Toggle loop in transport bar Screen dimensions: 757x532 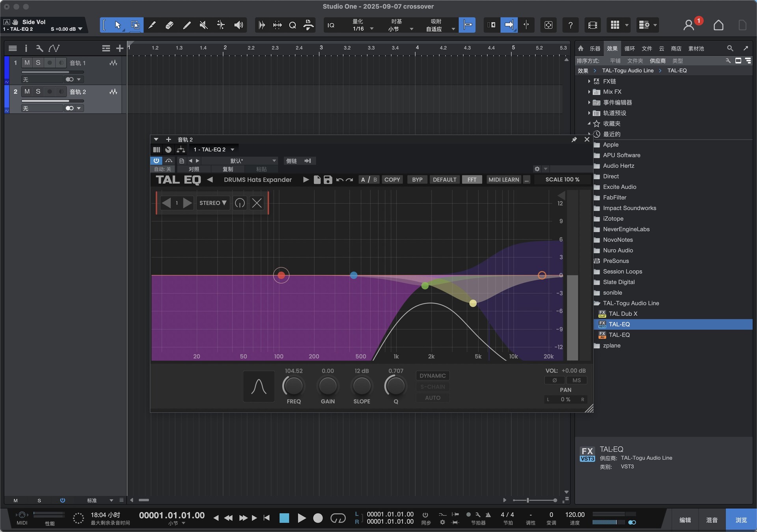(337, 518)
